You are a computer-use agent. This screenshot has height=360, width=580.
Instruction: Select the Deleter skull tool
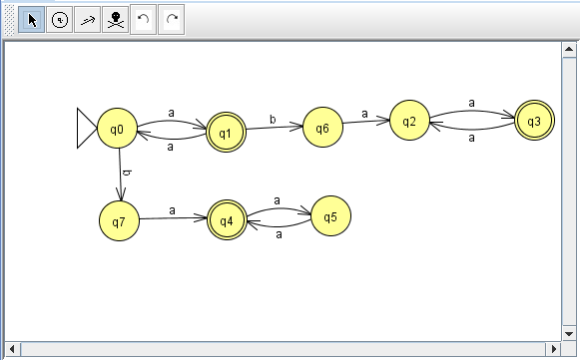(x=116, y=20)
